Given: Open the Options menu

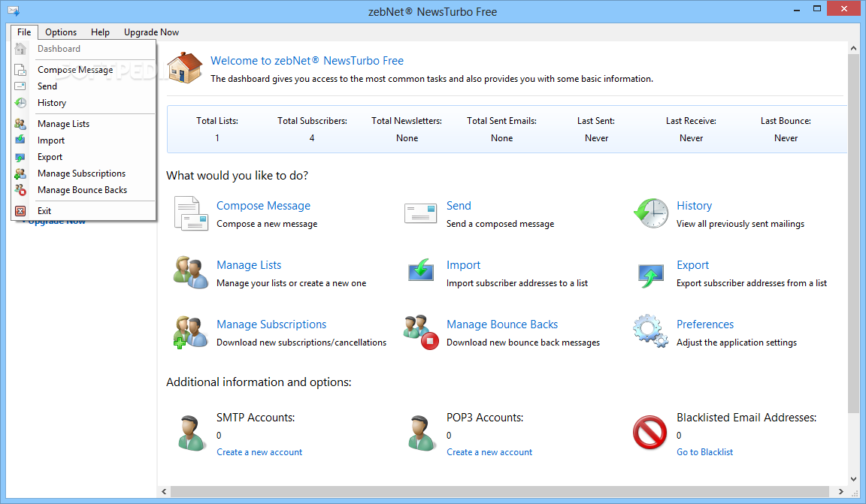Looking at the screenshot, I should pos(61,32).
